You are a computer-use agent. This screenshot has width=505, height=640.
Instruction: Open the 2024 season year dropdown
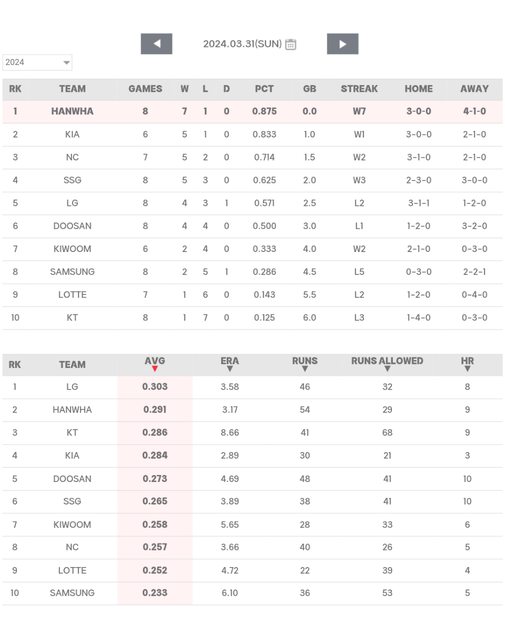[x=37, y=62]
